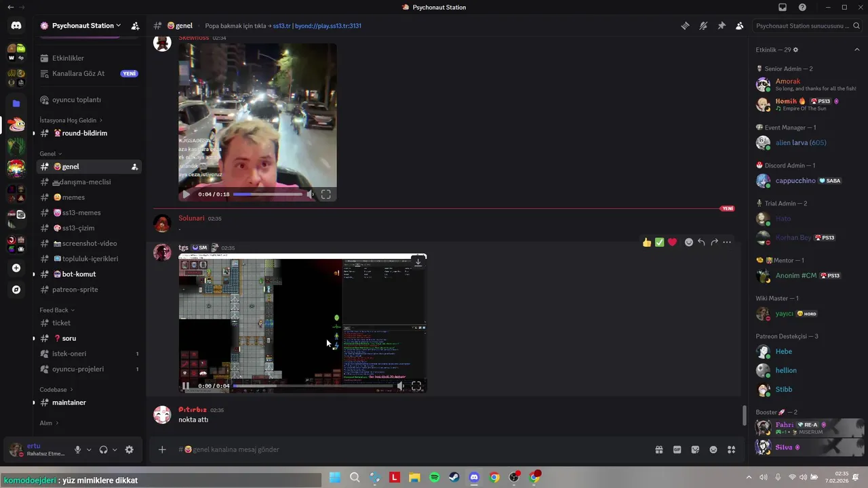
Task: Collapse the Feed Back category
Action: (57, 310)
